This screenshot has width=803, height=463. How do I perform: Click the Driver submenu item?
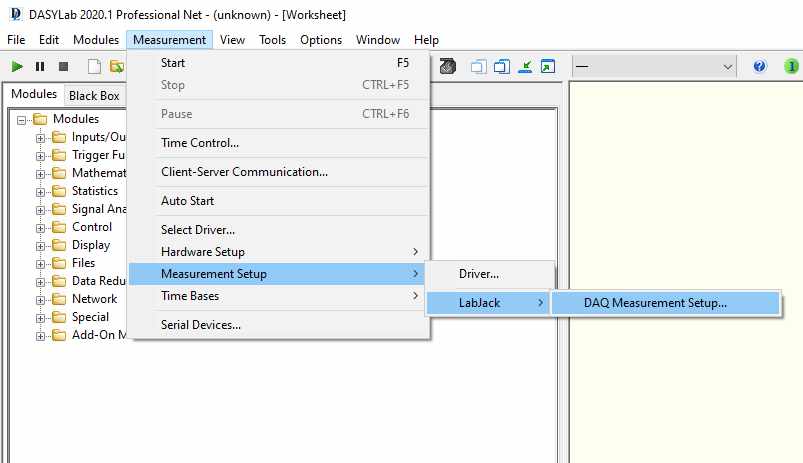(478, 274)
